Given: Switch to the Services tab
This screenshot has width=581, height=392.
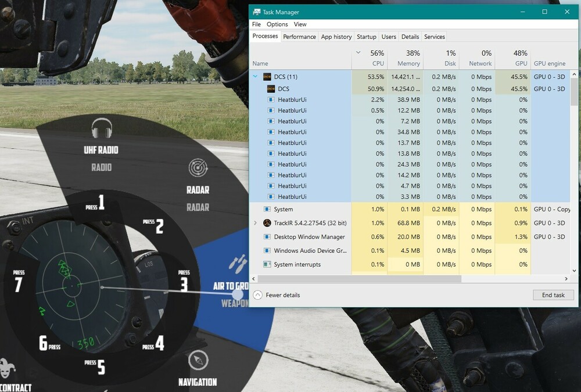Looking at the screenshot, I should (435, 37).
